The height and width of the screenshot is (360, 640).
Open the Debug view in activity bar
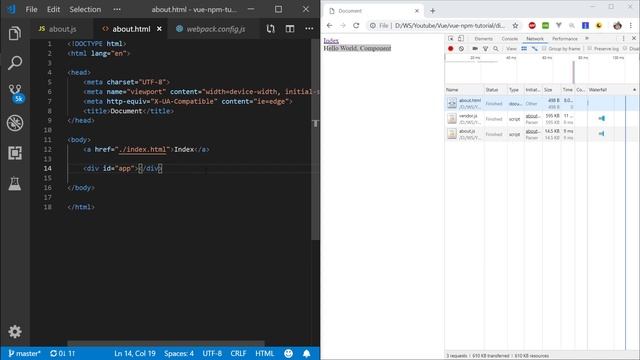tap(15, 123)
